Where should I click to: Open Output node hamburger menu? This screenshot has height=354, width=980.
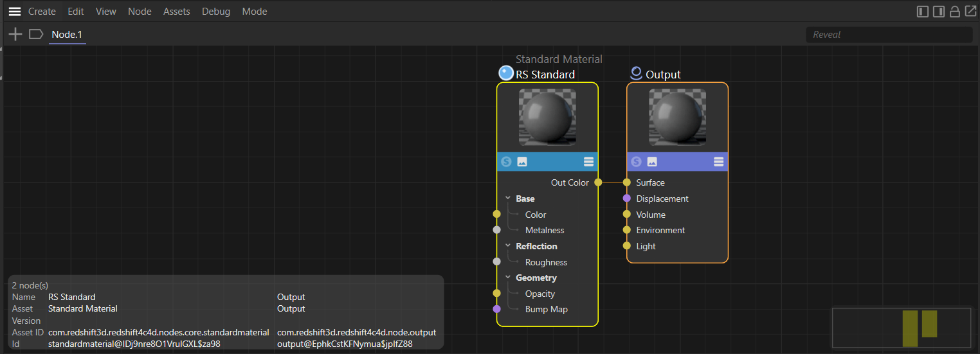pos(718,162)
